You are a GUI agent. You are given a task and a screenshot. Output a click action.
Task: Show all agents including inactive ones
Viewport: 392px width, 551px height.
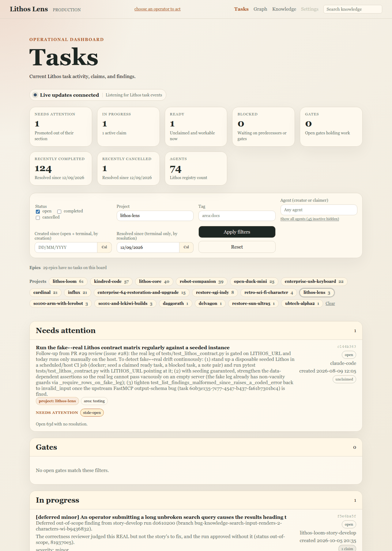tap(310, 219)
